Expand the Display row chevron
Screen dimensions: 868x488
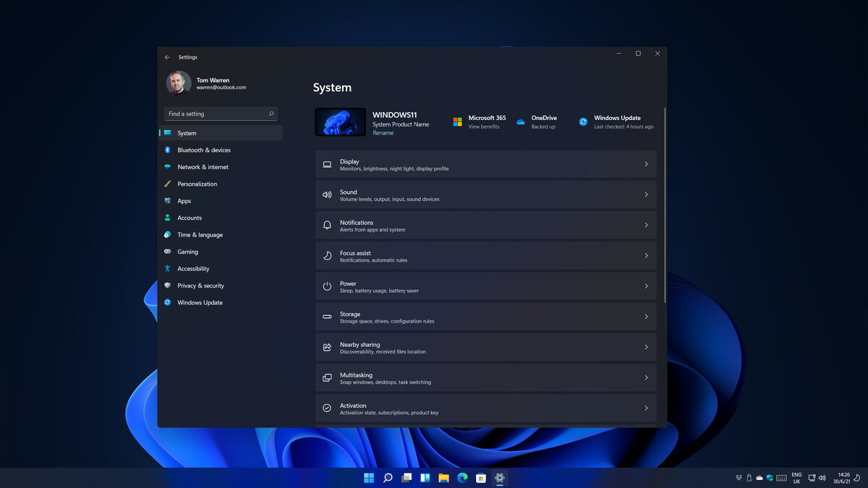pyautogui.click(x=646, y=164)
